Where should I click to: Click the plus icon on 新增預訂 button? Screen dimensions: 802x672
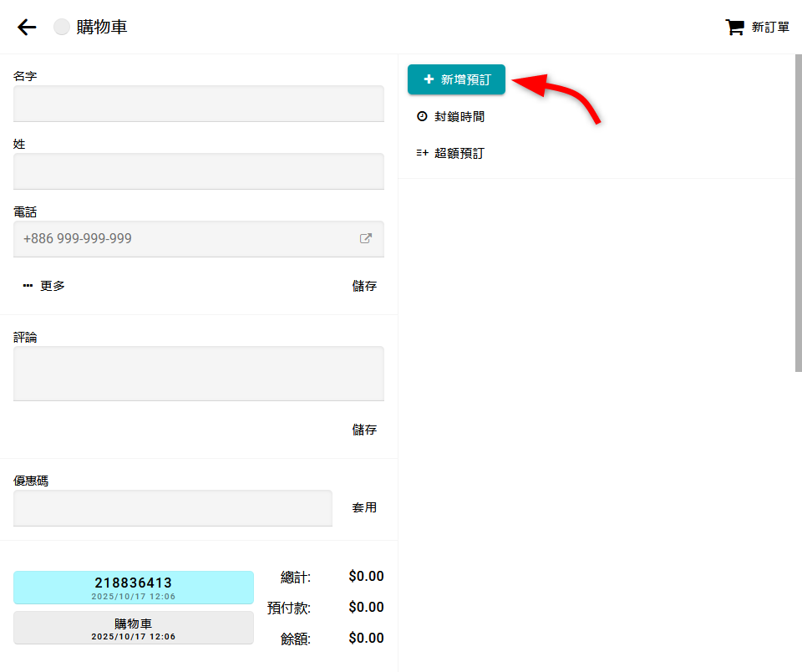[429, 79]
